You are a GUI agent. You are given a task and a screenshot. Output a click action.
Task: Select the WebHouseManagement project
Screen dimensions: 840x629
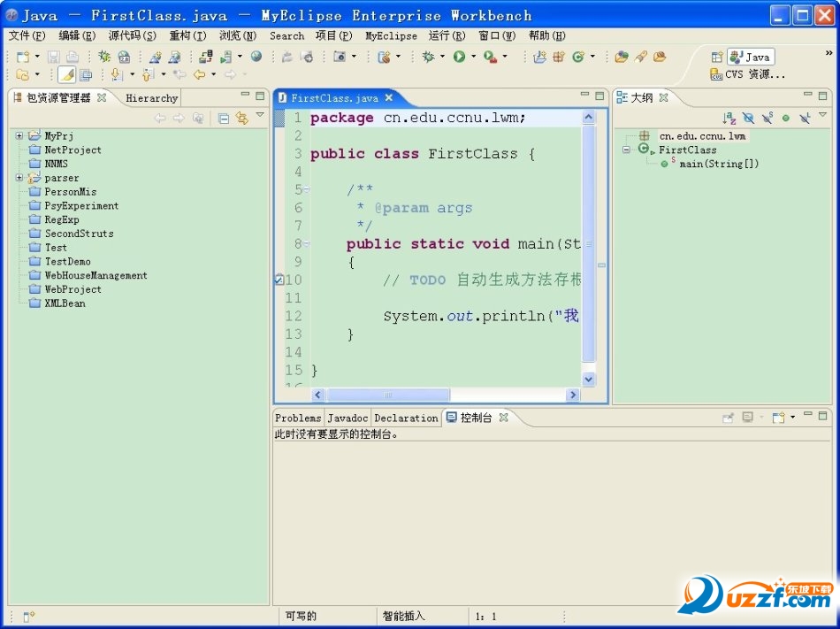coord(95,275)
